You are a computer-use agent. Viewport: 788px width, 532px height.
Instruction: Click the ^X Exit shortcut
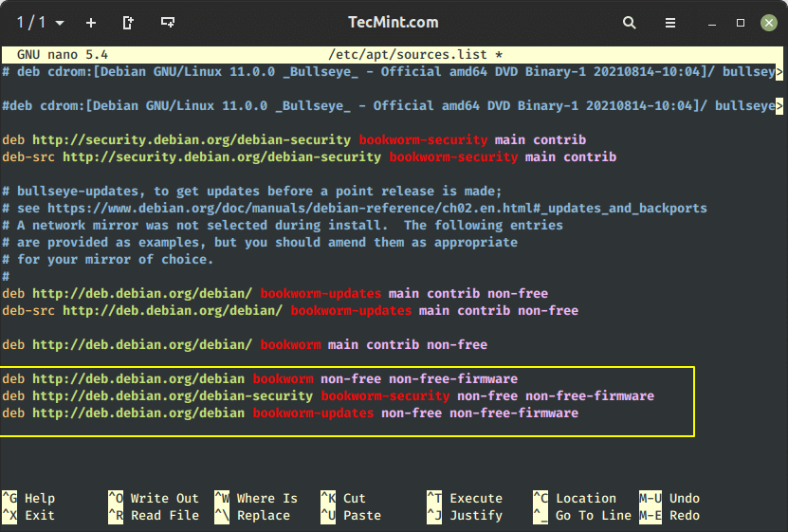(x=28, y=516)
